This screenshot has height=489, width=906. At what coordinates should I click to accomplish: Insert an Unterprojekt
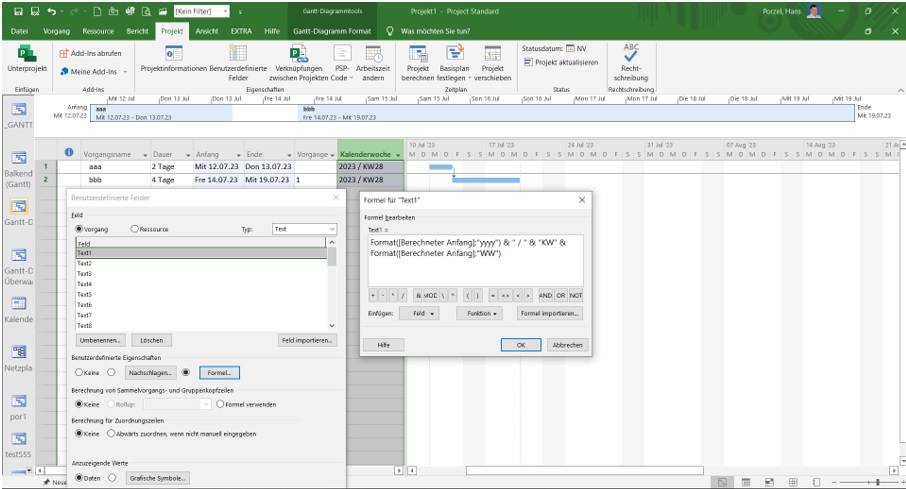click(x=27, y=60)
